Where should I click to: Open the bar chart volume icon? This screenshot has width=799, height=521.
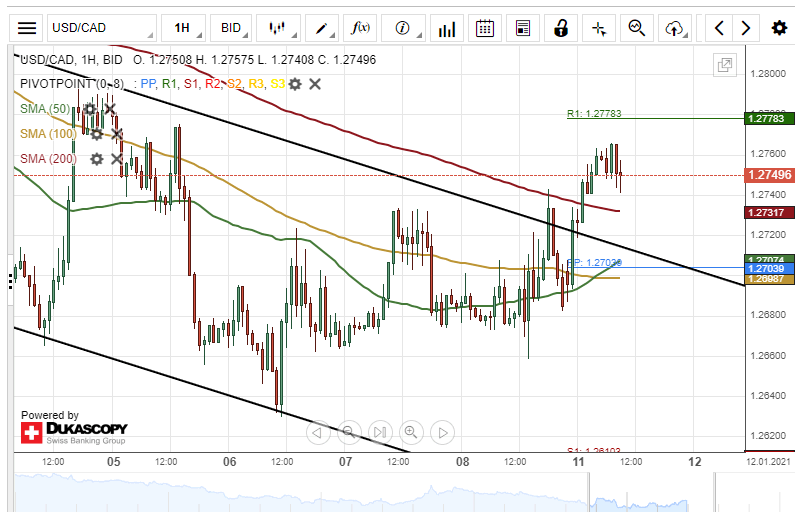[447, 28]
